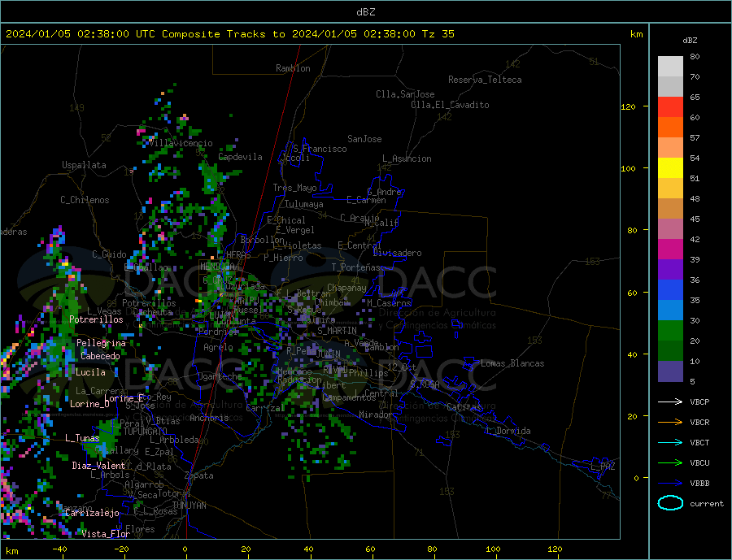Click the VBCU legend label
This screenshot has width=732, height=560.
699,463
